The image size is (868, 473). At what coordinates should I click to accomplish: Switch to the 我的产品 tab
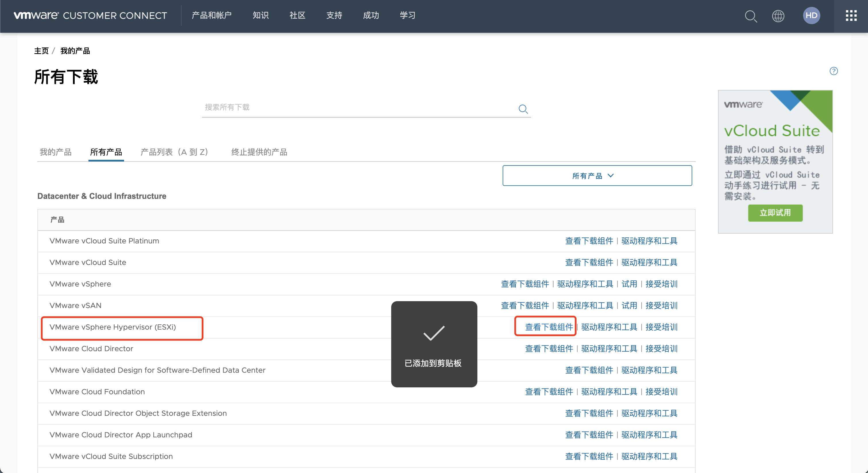(x=56, y=152)
